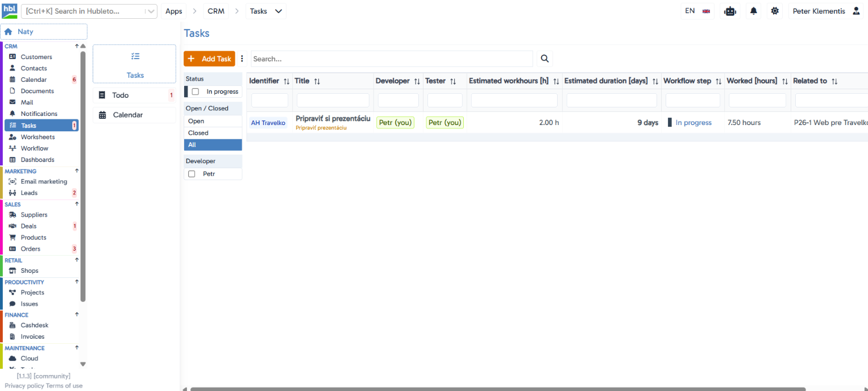Open Worksheets in the CRM sidebar
This screenshot has height=391, width=868.
pos(38,137)
